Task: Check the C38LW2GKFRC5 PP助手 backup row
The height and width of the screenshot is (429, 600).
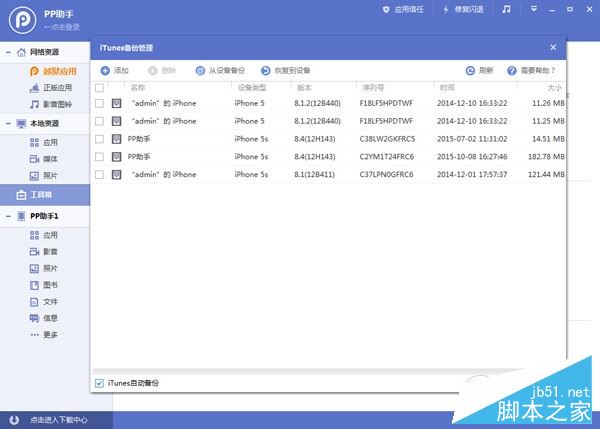Action: pyautogui.click(x=99, y=139)
